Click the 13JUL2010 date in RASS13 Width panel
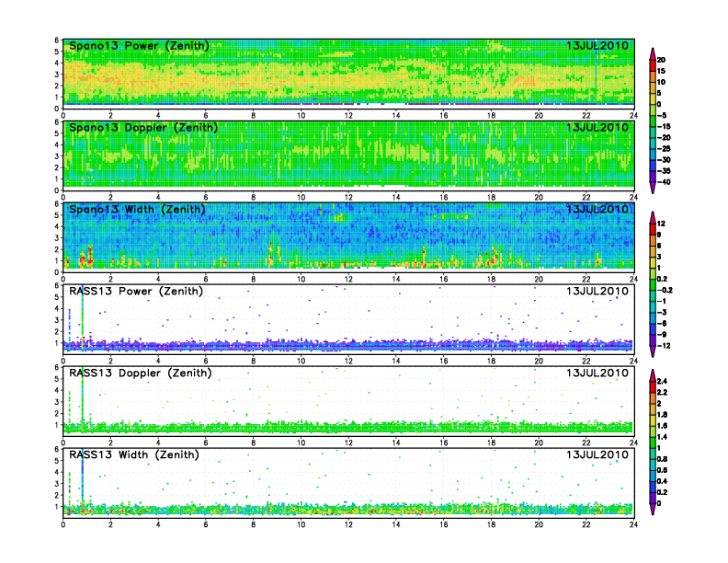The image size is (728, 563). coord(597,455)
